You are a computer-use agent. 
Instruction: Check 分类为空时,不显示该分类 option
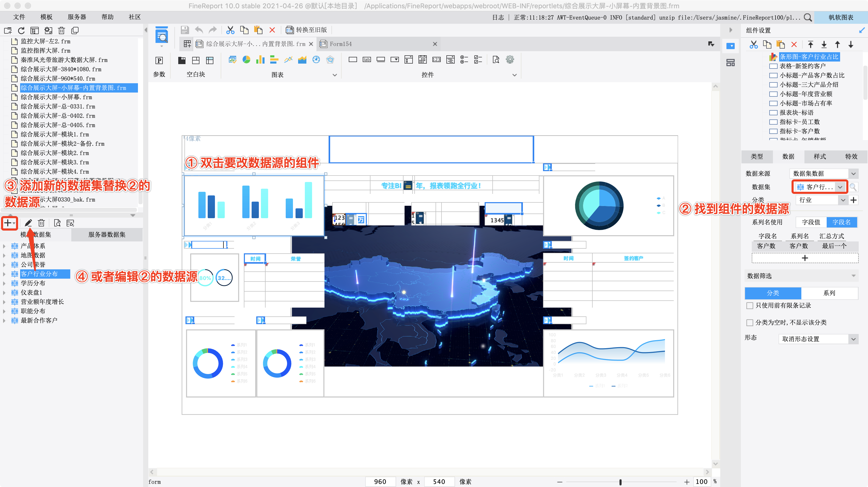[750, 323]
